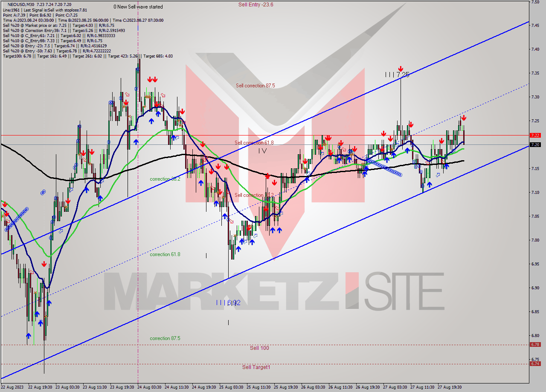Click the '27 Aug 03:30' time axis label
The width and height of the screenshot is (546, 392).
point(395,387)
